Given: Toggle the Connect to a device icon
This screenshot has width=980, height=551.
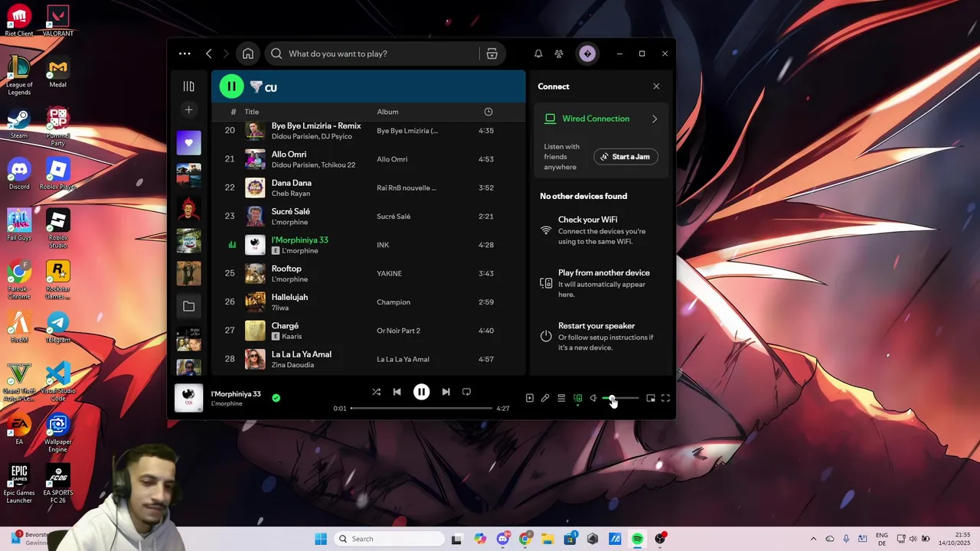Looking at the screenshot, I should (x=578, y=398).
